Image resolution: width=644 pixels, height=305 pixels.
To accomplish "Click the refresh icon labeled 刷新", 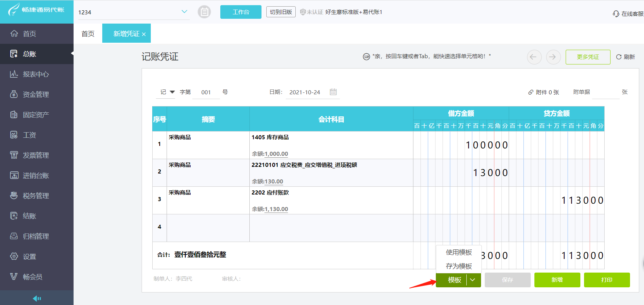I will 619,57.
